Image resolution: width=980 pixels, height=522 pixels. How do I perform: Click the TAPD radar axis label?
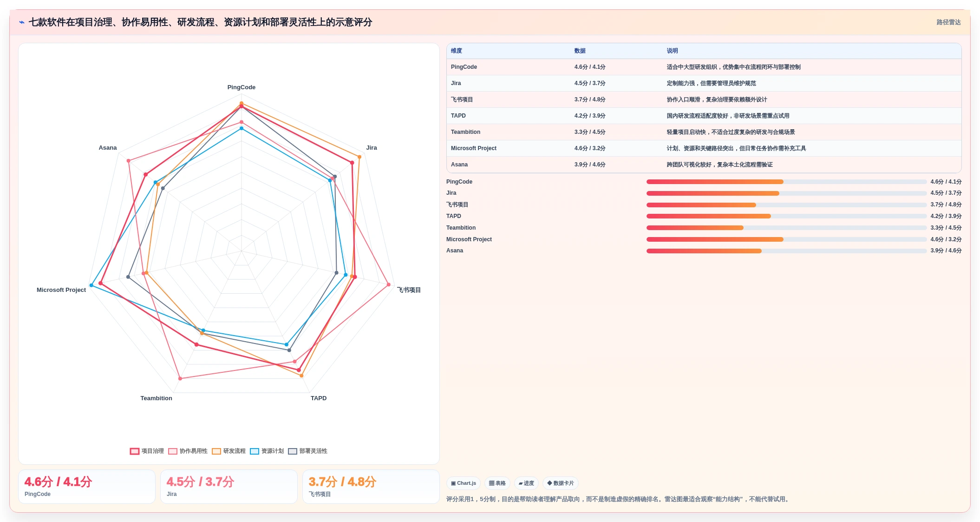coord(319,398)
